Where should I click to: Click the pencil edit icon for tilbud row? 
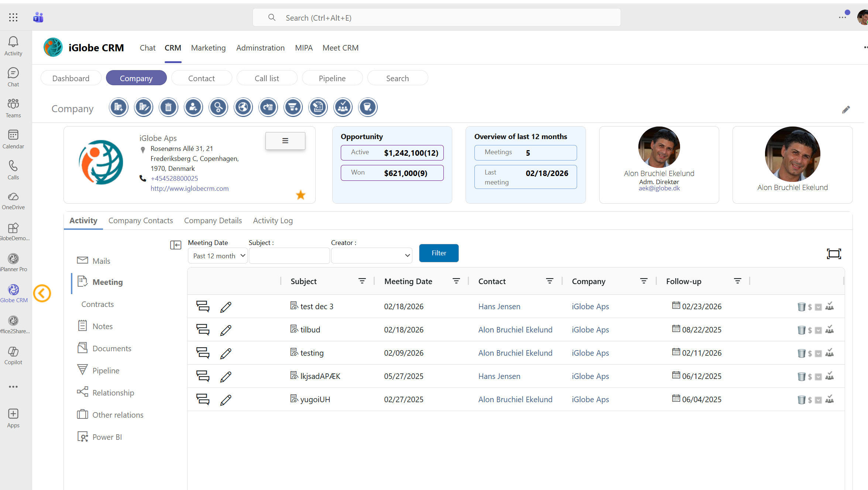coord(226,330)
